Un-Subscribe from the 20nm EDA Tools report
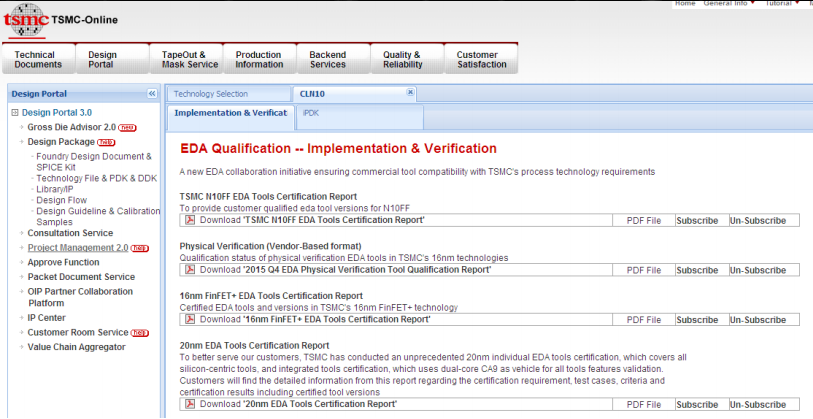This screenshot has width=813, height=419. [x=758, y=404]
